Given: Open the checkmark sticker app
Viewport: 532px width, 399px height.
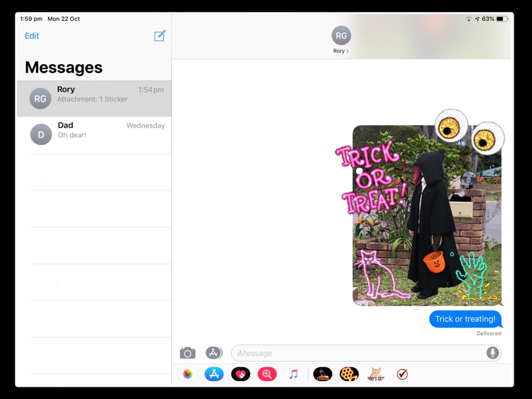Looking at the screenshot, I should coord(402,374).
